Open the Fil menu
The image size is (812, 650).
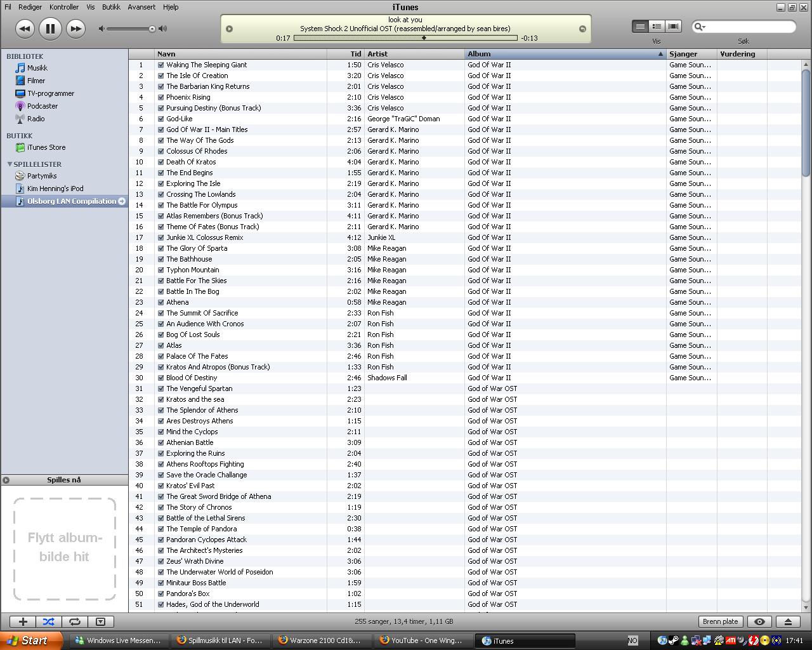click(x=8, y=7)
